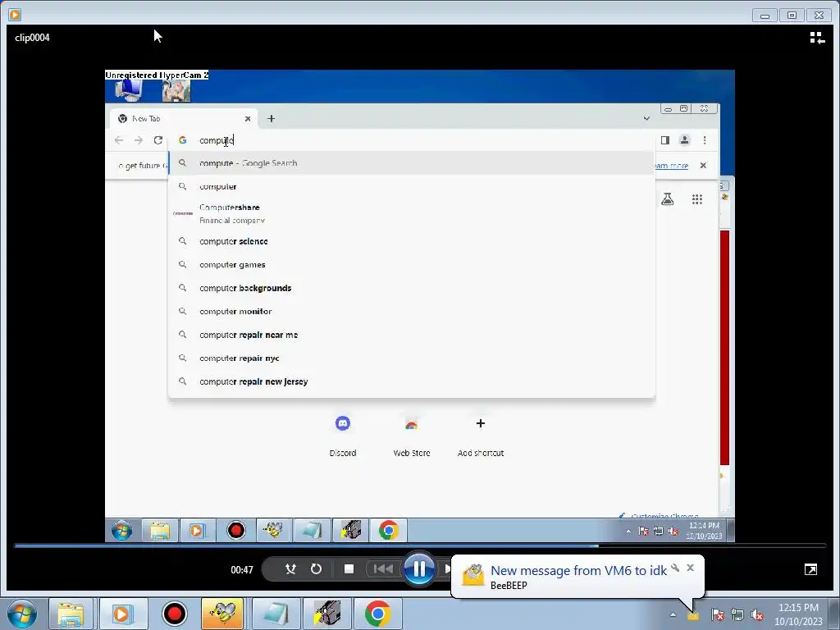Open the three-dot Chrome menu in the video
The width and height of the screenshot is (840, 630).
point(705,140)
